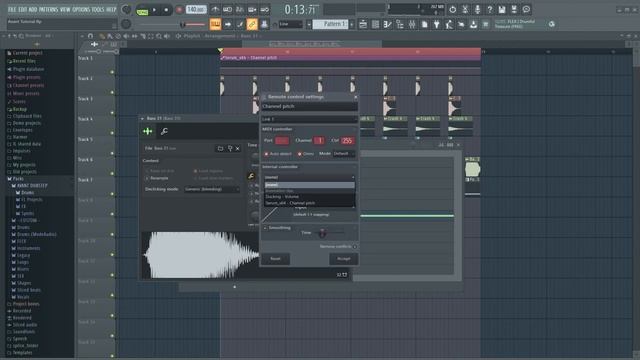Image resolution: width=640 pixels, height=360 pixels.
Task: Open the TOOLS menu
Action: click(x=98, y=9)
